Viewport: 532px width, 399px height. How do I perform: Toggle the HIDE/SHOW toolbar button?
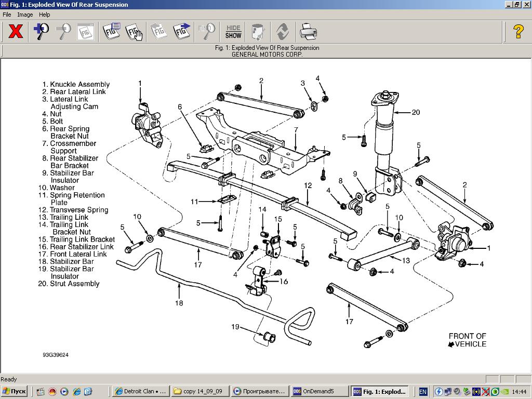(x=233, y=32)
